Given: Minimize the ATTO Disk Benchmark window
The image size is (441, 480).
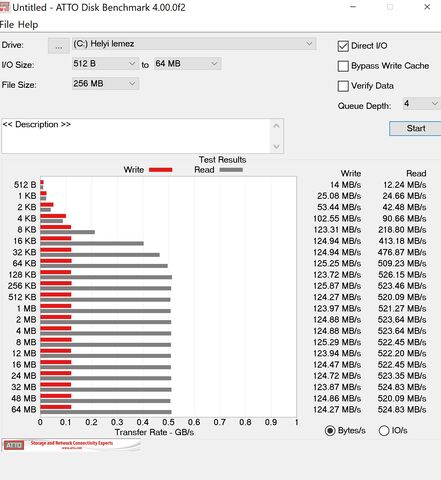Looking at the screenshot, I should click(x=353, y=7).
